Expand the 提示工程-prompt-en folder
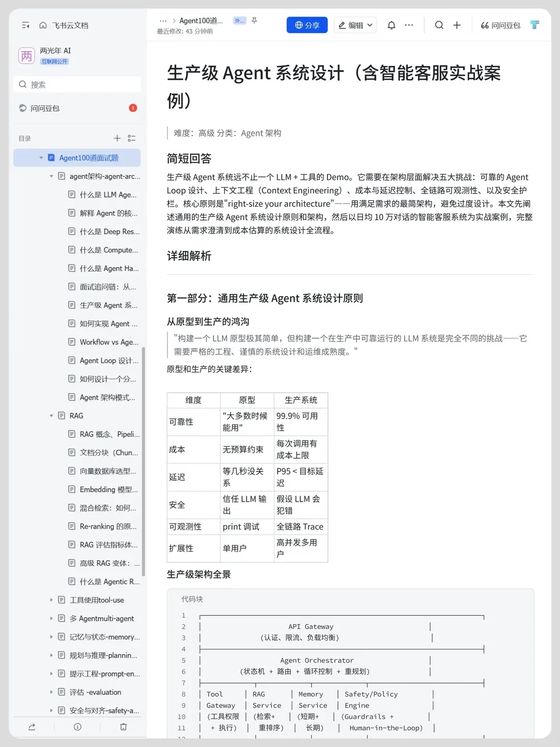560x747 pixels. click(x=51, y=674)
